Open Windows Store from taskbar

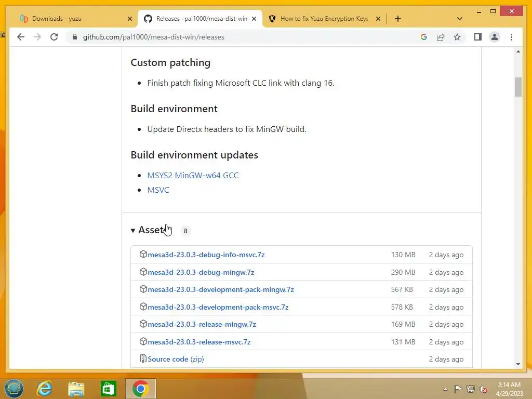click(108, 389)
